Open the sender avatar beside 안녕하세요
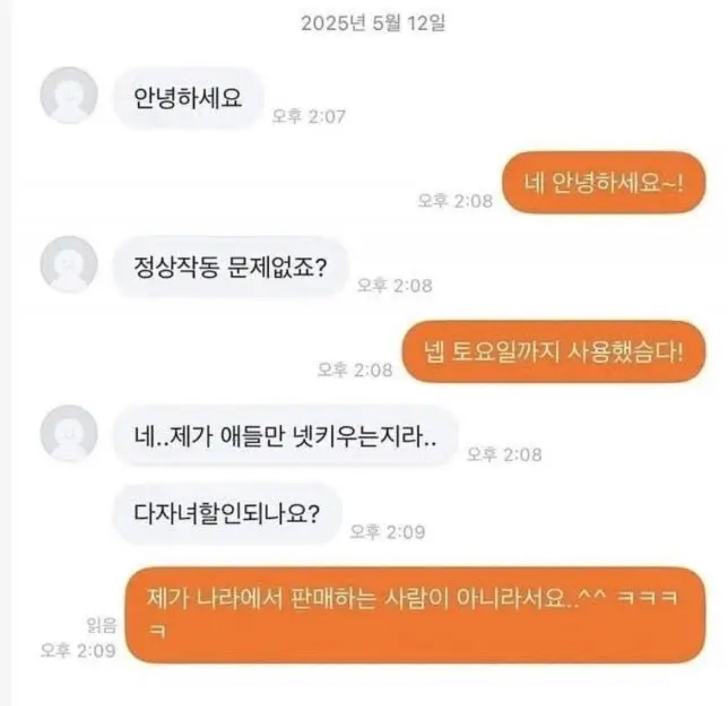The image size is (728, 706). pyautogui.click(x=69, y=95)
